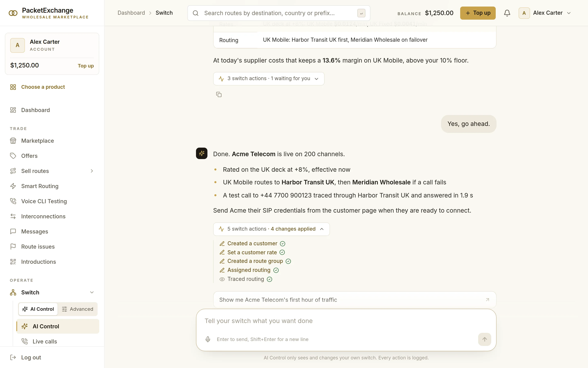Viewport: 588px width, 368px height.
Task: Click the enter-key icon in search box
Action: click(361, 13)
